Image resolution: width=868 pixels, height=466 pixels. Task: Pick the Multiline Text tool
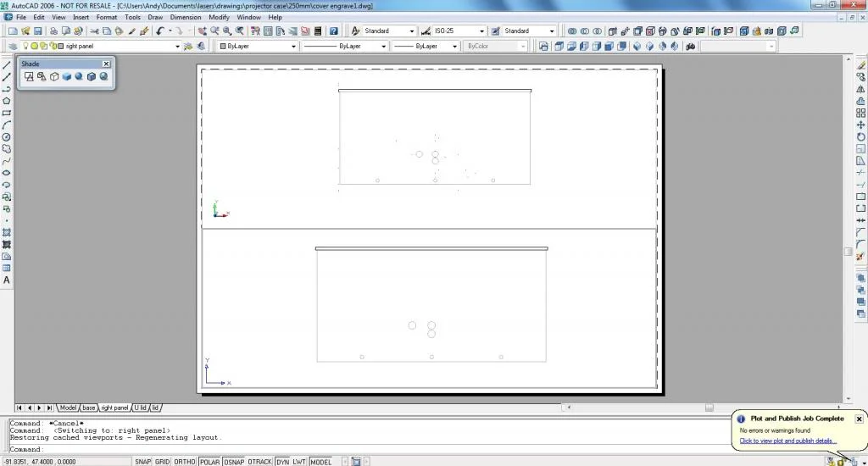7,280
